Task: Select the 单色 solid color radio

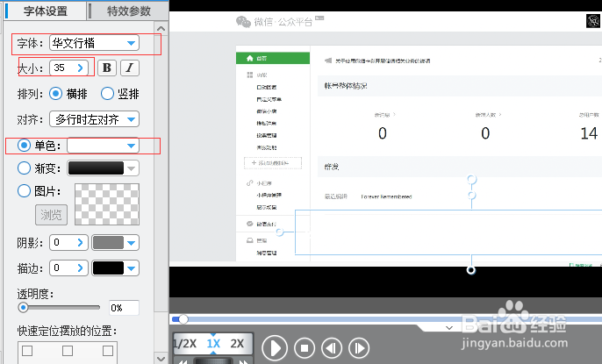Action: click(x=24, y=146)
